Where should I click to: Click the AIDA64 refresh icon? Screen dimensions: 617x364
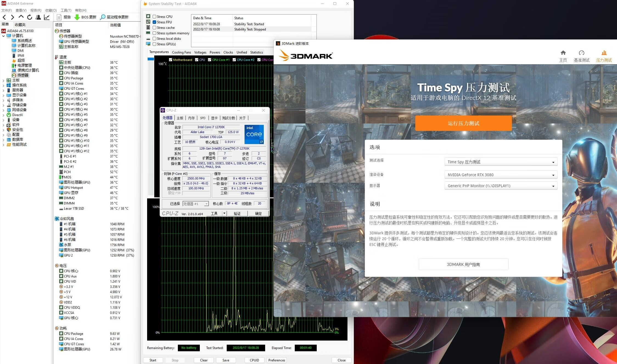[29, 17]
